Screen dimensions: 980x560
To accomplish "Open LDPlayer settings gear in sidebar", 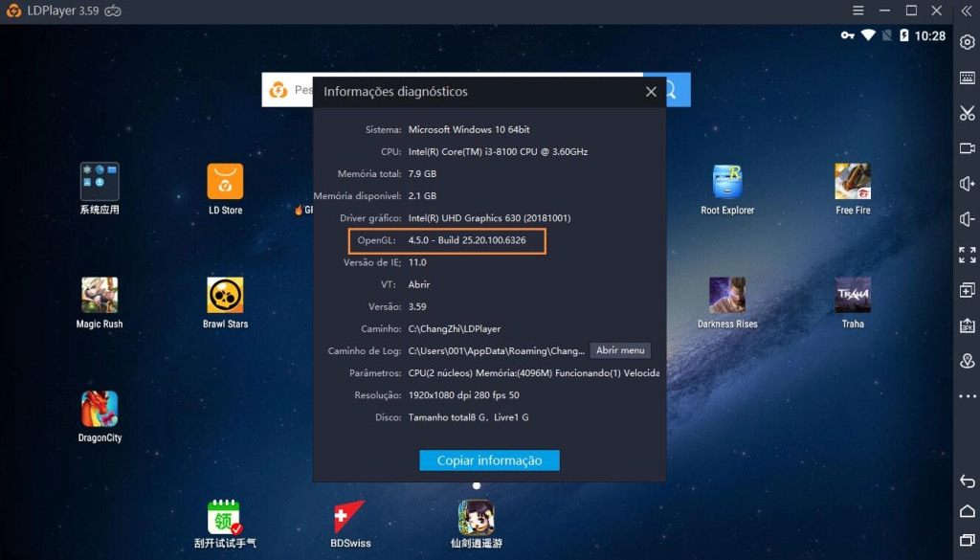I will (x=967, y=42).
